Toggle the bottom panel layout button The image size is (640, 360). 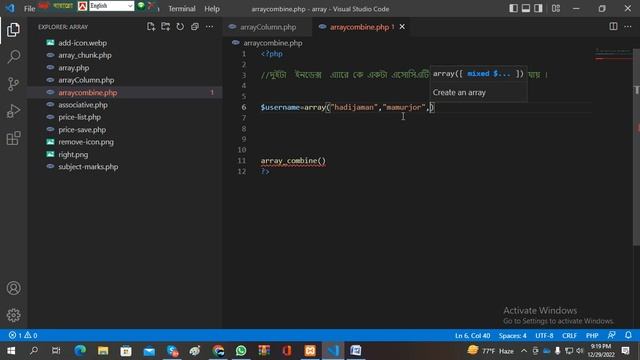point(526,8)
